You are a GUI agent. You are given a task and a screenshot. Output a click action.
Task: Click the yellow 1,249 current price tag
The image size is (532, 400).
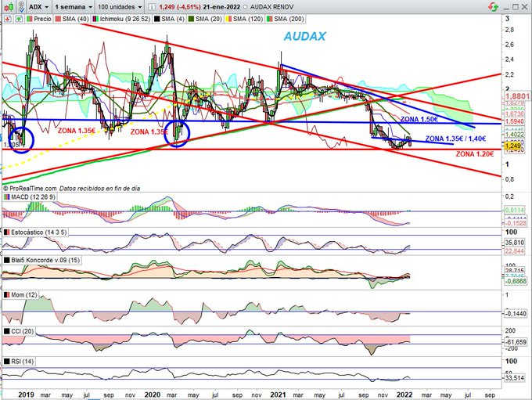click(513, 146)
